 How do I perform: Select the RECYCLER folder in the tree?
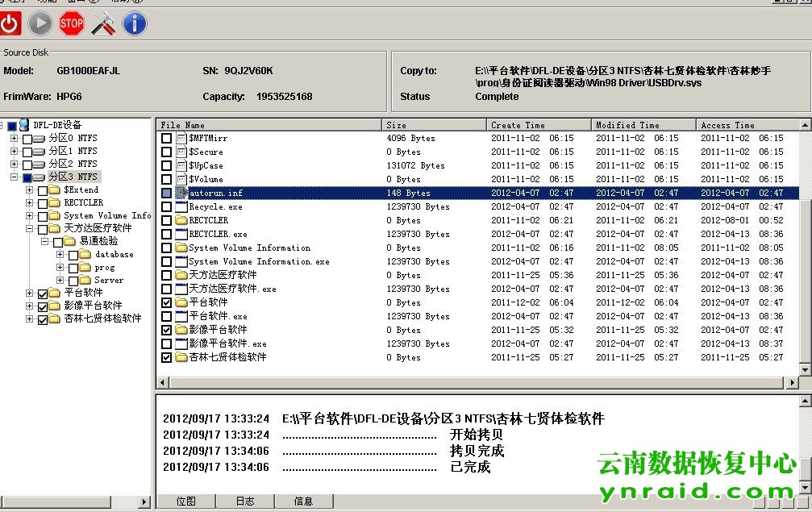click(83, 202)
